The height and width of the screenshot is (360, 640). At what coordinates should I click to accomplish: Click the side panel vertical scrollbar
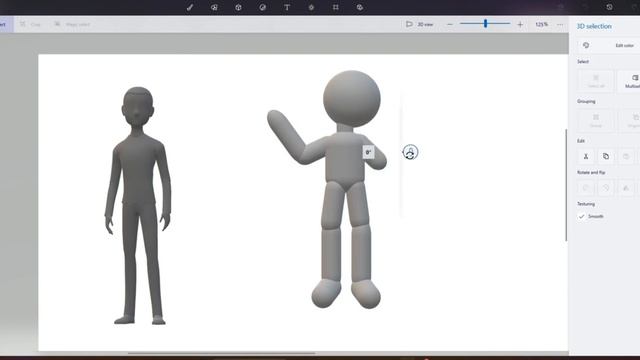(566, 185)
